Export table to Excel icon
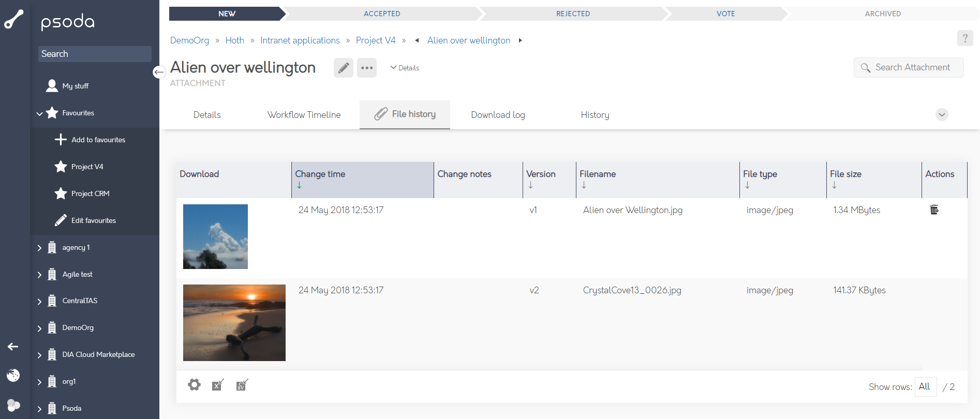Image resolution: width=980 pixels, height=419 pixels. [x=218, y=385]
